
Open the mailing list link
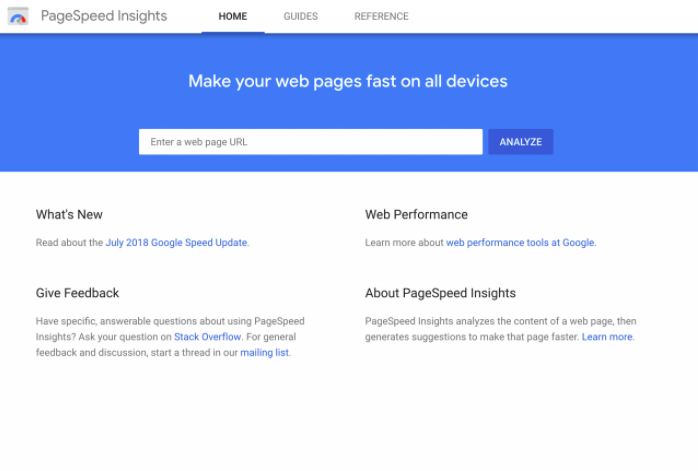point(264,353)
